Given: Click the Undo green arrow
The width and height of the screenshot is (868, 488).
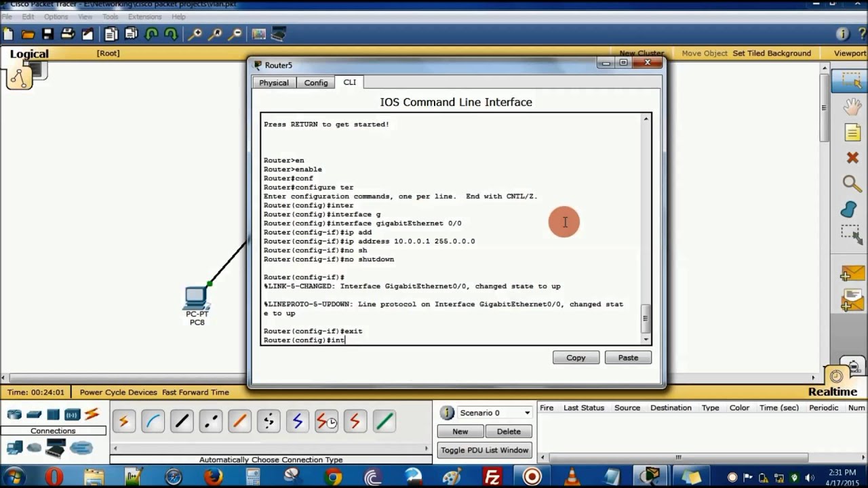Looking at the screenshot, I should coord(151,34).
